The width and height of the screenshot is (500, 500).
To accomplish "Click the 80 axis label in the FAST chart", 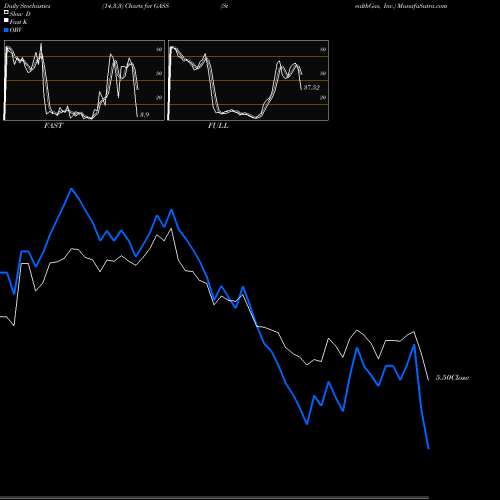I will (x=159, y=49).
